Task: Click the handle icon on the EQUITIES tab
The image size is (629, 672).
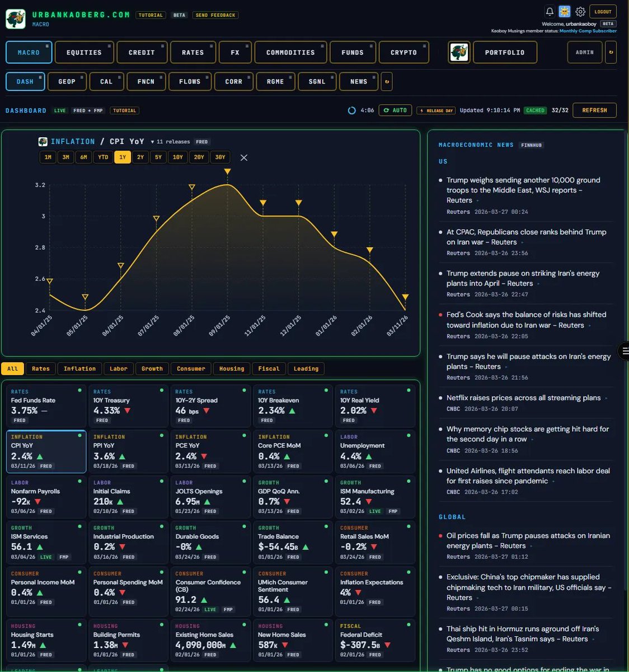Action: pyautogui.click(x=109, y=46)
